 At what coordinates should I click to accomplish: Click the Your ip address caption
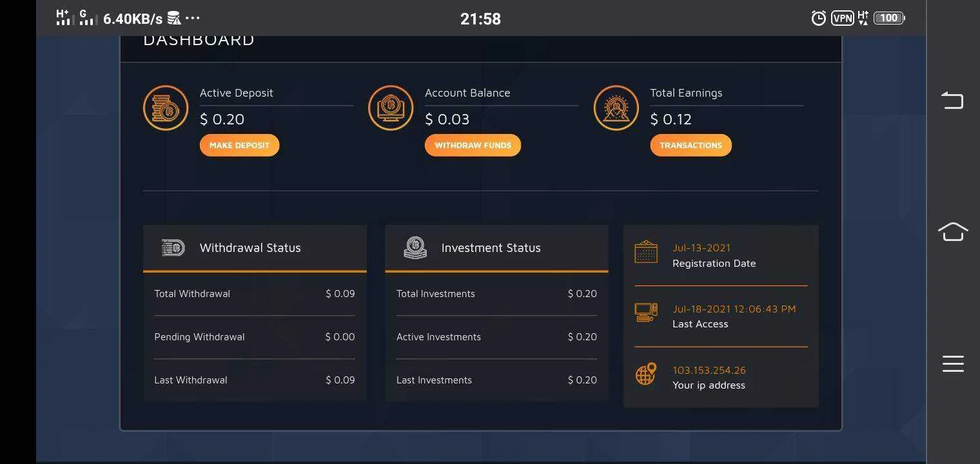(709, 385)
